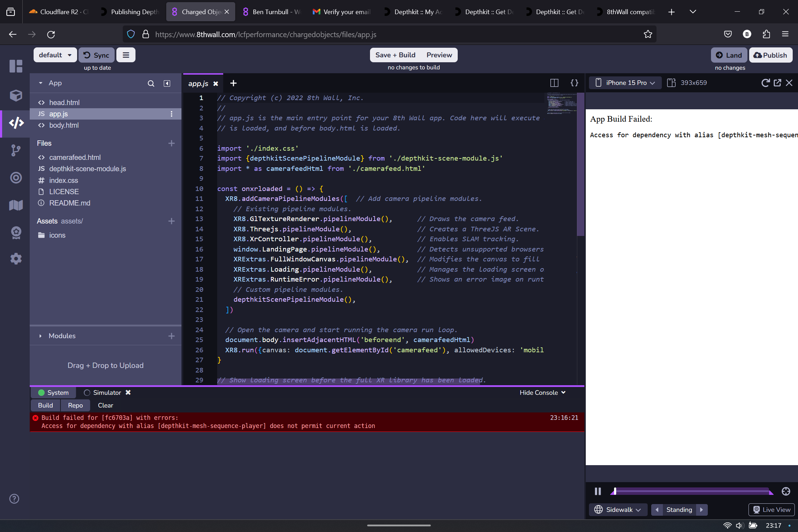This screenshot has height=532, width=798.
Task: Open the default client dropdown
Action: (x=55, y=55)
